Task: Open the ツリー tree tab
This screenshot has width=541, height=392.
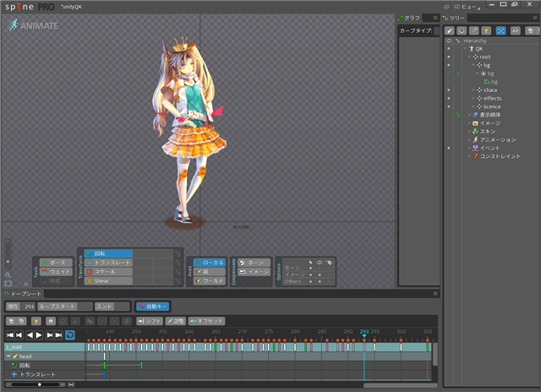Action: tap(454, 18)
